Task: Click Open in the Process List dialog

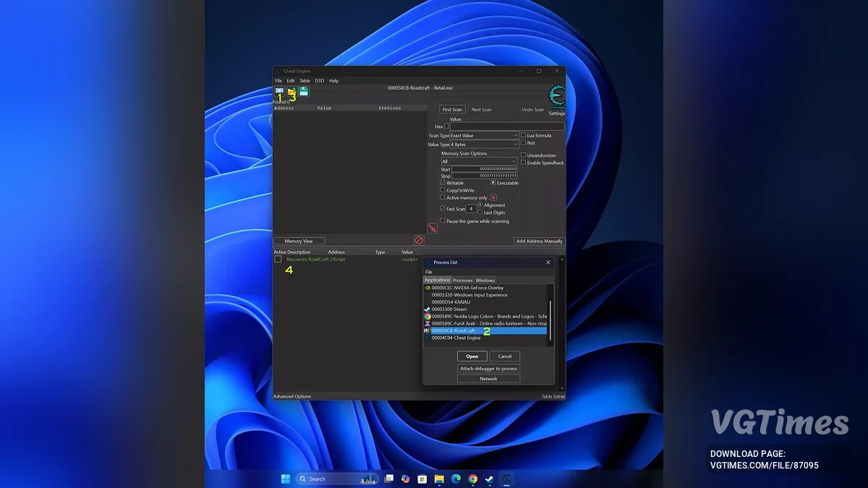Action: click(x=472, y=356)
